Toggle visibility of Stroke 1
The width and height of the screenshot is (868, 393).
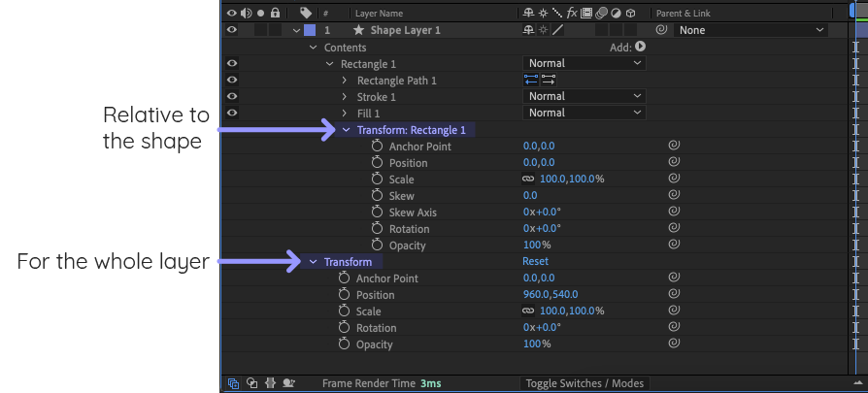pos(231,96)
